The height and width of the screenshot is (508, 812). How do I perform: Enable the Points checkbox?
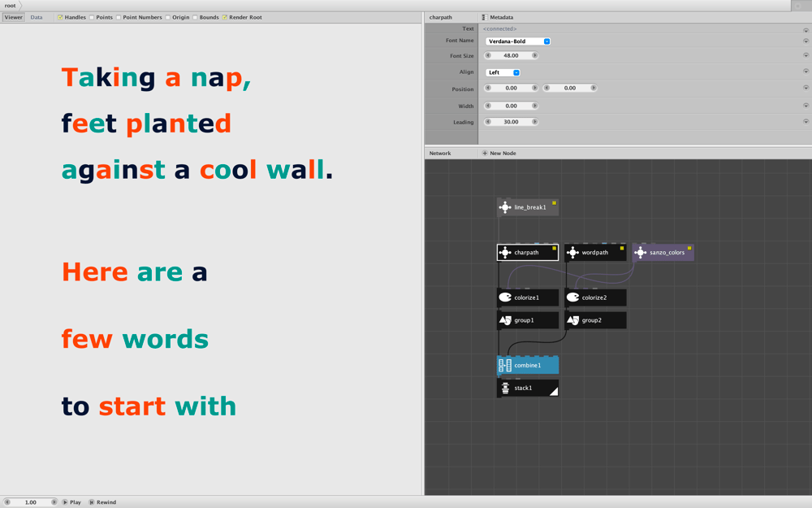click(x=92, y=17)
